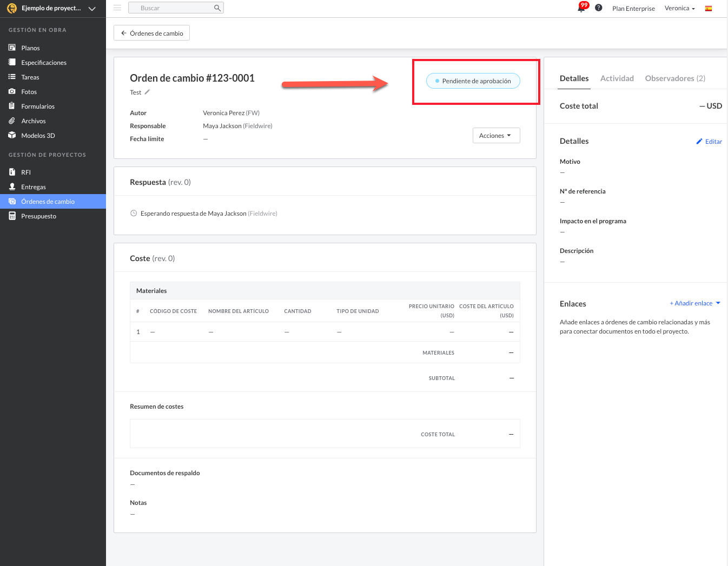Click the search magnifier icon
The image size is (728, 566).
tap(217, 8)
